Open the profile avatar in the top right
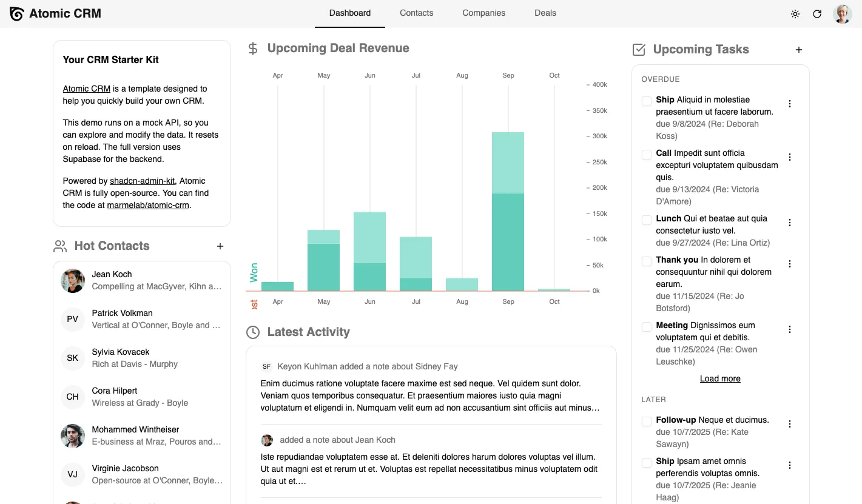 coord(843,13)
